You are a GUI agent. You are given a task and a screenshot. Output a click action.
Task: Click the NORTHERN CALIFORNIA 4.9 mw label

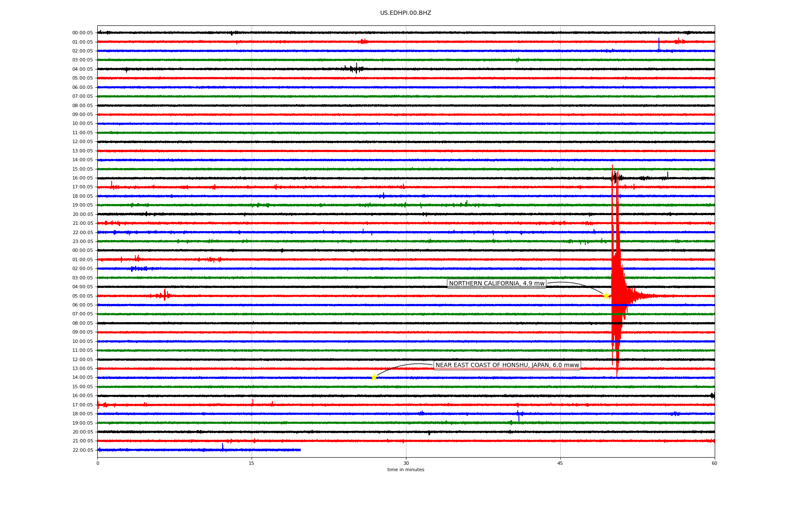point(497,284)
